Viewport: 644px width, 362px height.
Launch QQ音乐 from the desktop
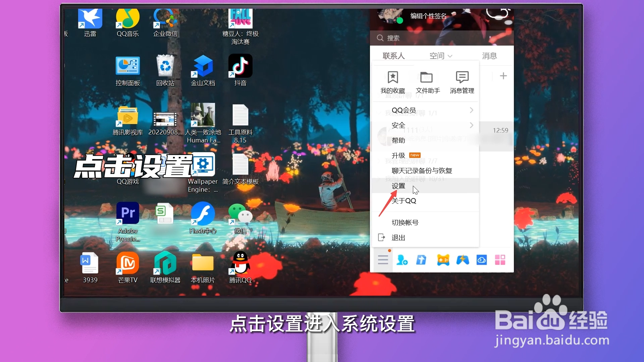tap(128, 23)
